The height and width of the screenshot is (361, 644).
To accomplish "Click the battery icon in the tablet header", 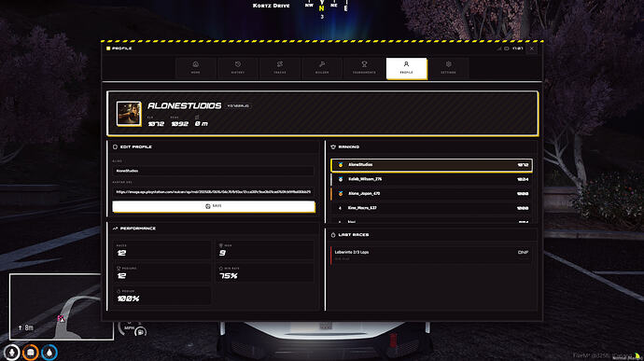I will [x=507, y=49].
